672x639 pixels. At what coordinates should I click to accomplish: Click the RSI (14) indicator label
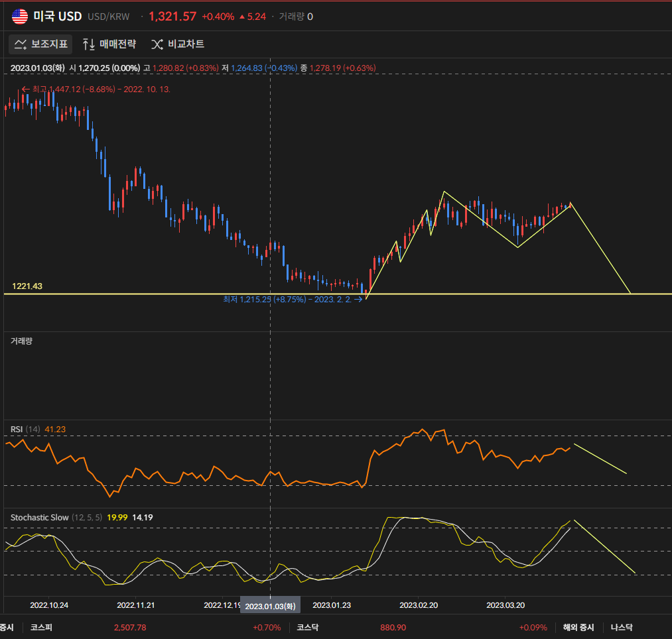[x=25, y=429]
